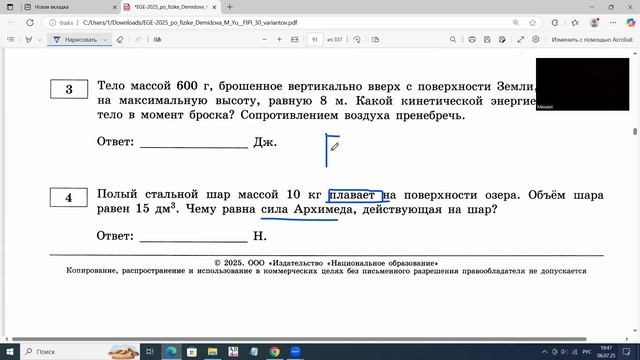This screenshot has height=360, width=640.
Task: Switch page view layout
Action: [376, 40]
